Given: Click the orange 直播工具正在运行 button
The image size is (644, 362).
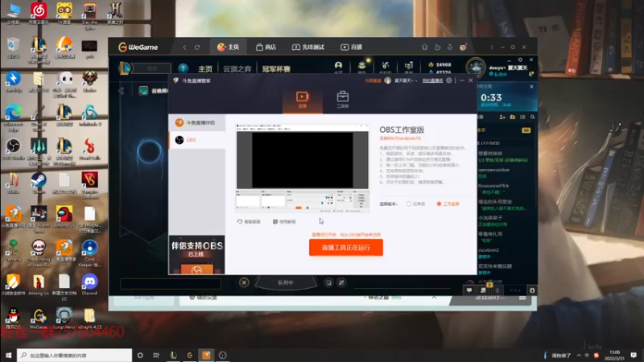Looking at the screenshot, I should (346, 248).
